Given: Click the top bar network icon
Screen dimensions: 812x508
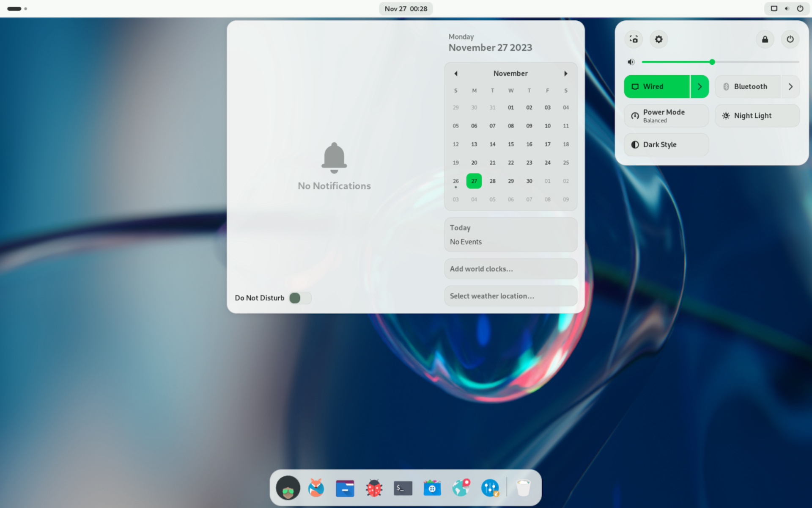Looking at the screenshot, I should point(774,8).
